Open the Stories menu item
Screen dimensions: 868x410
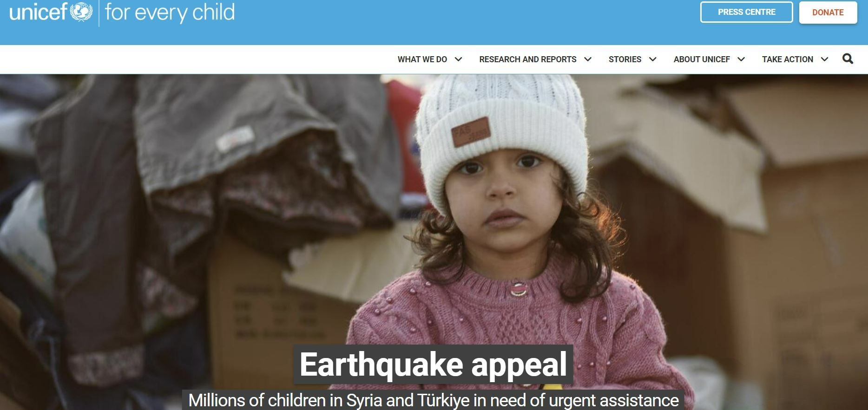coord(625,59)
